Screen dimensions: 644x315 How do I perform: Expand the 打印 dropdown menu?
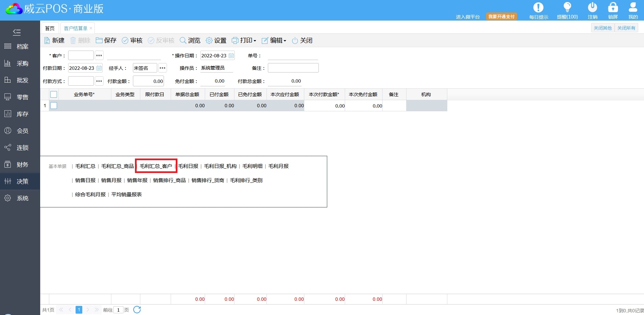click(x=244, y=40)
